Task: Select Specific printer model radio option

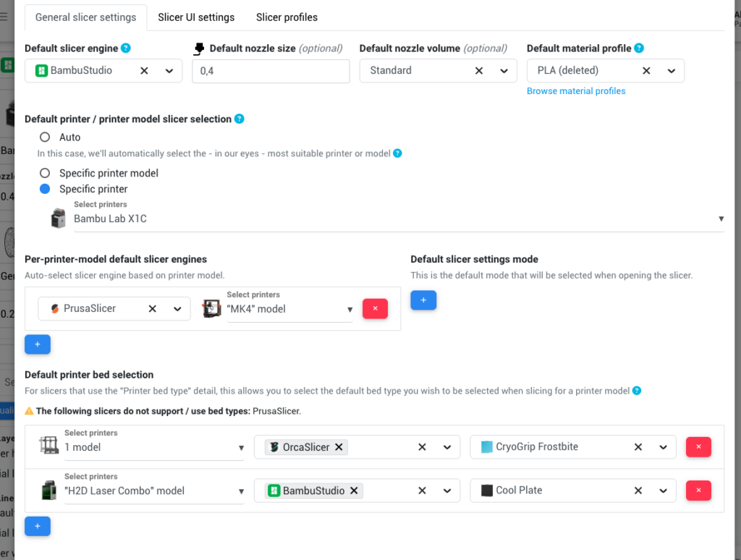Action: tap(45, 173)
